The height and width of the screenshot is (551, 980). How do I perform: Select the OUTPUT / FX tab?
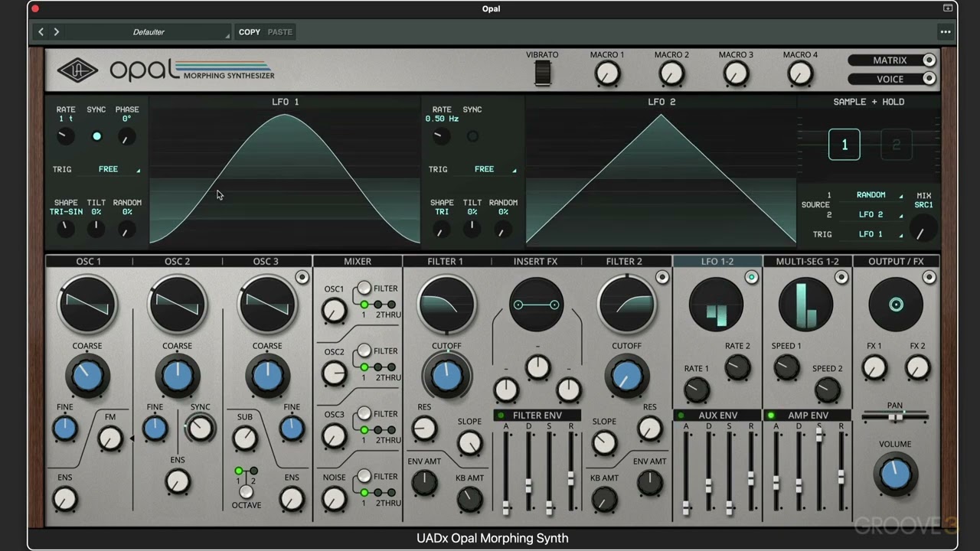point(896,261)
